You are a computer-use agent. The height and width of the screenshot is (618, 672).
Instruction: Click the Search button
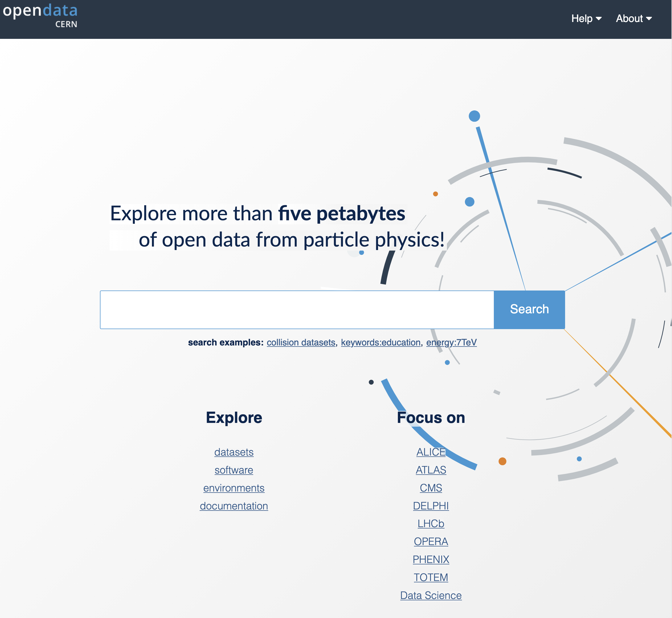click(x=529, y=309)
